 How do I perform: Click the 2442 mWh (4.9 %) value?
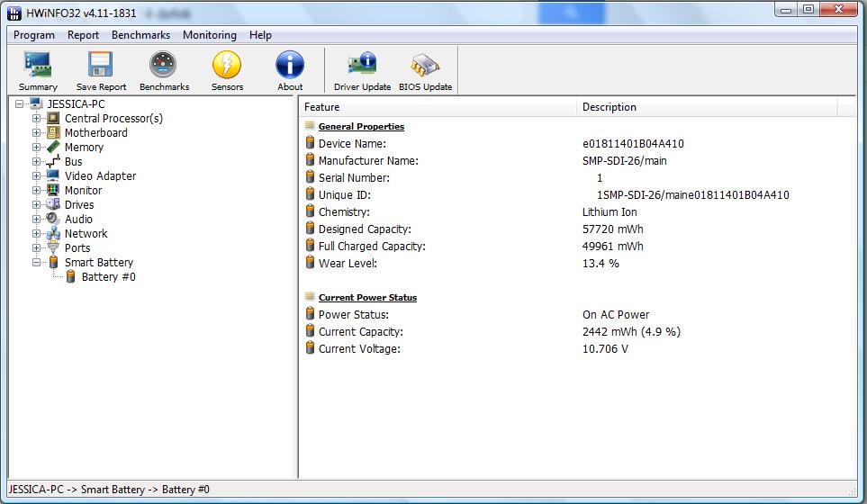pos(631,331)
